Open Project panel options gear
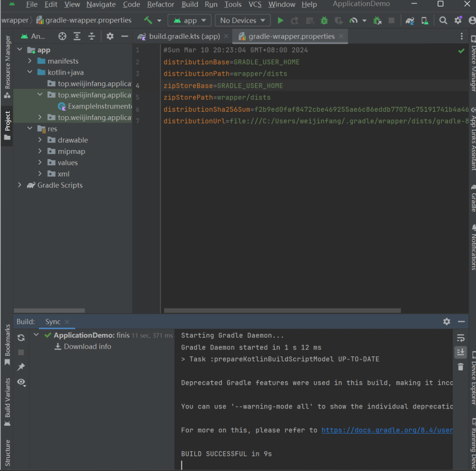 pyautogui.click(x=110, y=36)
